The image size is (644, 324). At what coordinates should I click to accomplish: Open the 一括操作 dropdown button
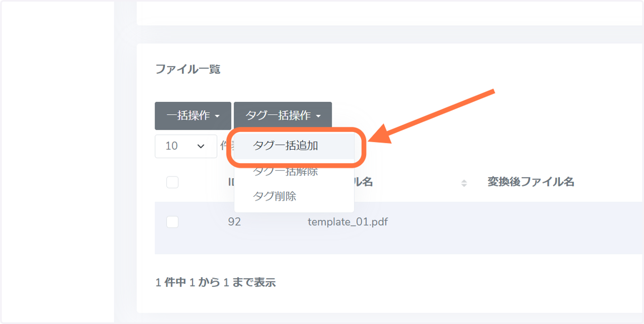[x=193, y=116]
